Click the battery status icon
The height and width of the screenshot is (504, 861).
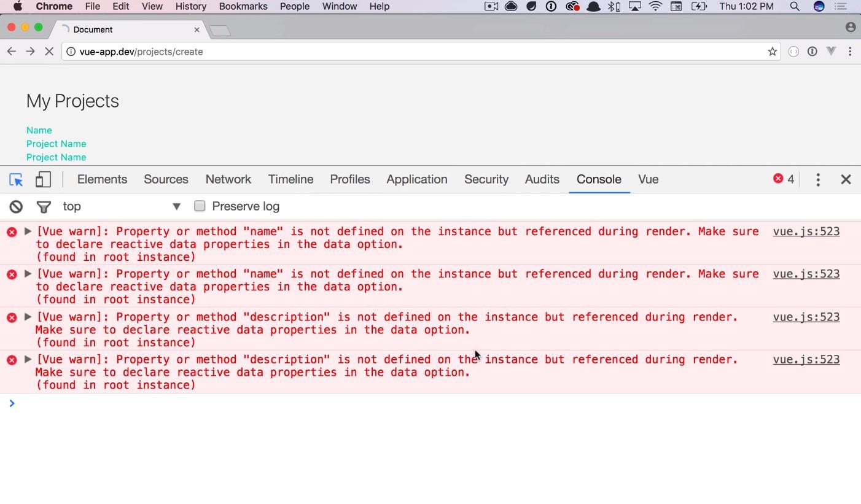pyautogui.click(x=699, y=6)
